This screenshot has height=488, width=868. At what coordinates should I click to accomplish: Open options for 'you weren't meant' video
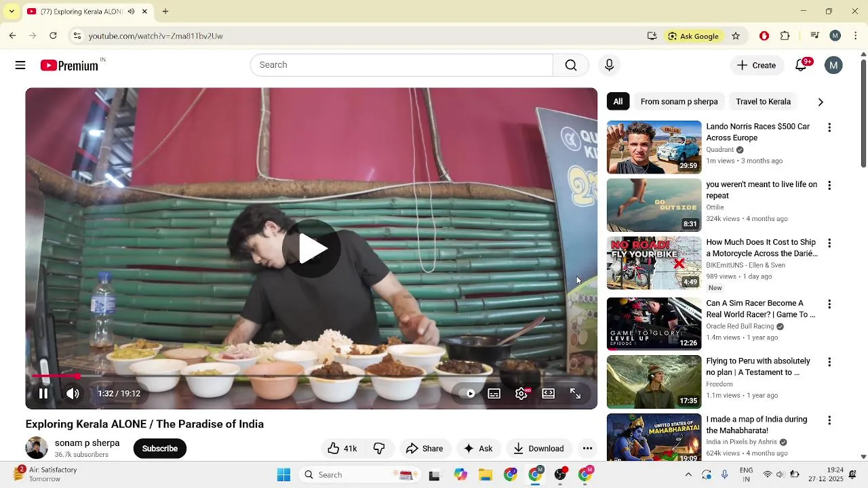click(x=829, y=185)
